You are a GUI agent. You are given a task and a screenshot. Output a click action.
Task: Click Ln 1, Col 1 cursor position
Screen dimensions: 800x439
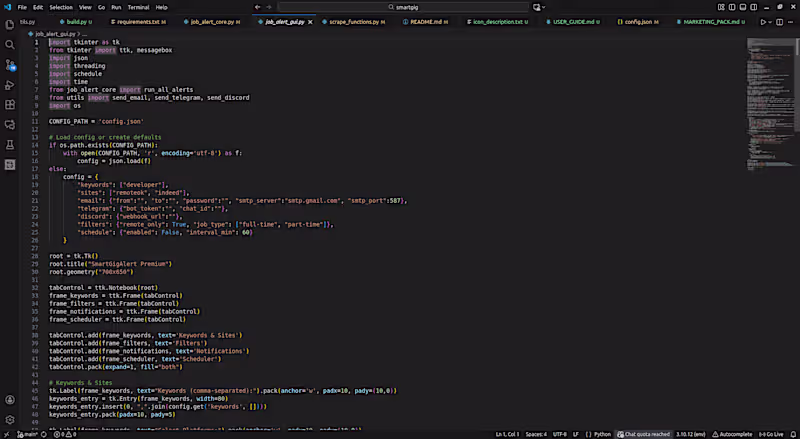coord(507,434)
